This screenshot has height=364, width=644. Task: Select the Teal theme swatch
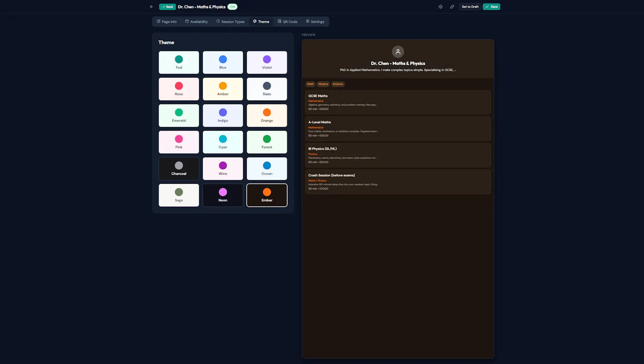click(179, 62)
